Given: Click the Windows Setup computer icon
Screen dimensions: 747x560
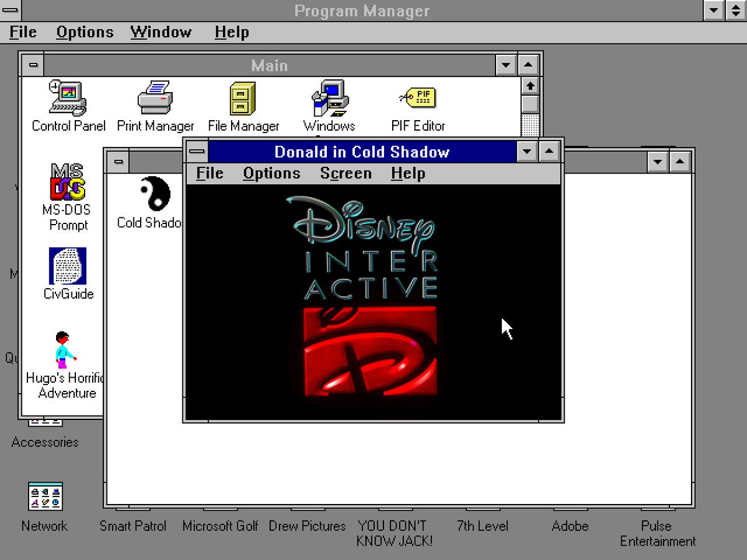Looking at the screenshot, I should click(329, 98).
